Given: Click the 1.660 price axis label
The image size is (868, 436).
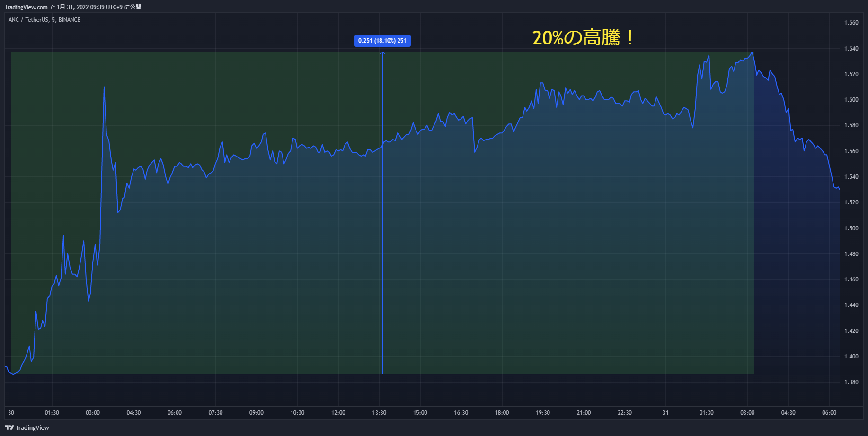Looking at the screenshot, I should [x=851, y=23].
